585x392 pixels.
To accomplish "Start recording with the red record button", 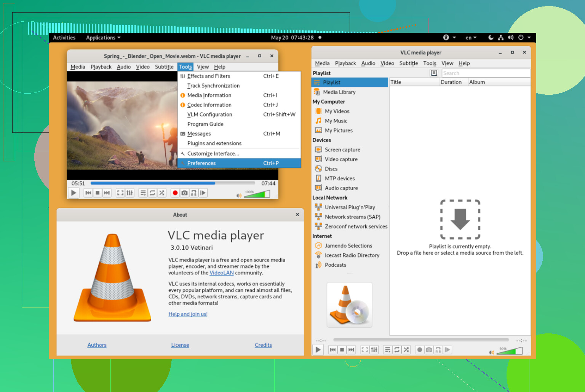I will [175, 193].
